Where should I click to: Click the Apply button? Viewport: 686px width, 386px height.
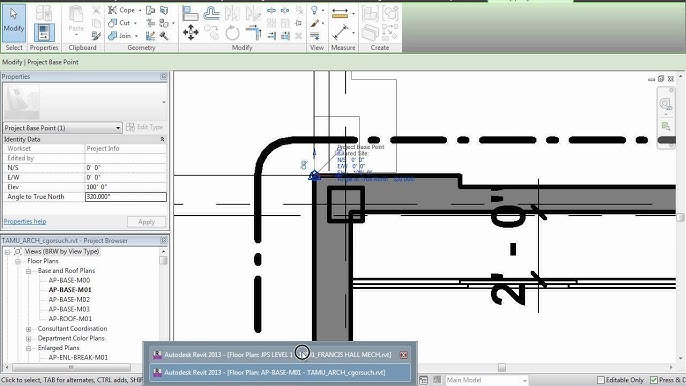click(x=146, y=222)
